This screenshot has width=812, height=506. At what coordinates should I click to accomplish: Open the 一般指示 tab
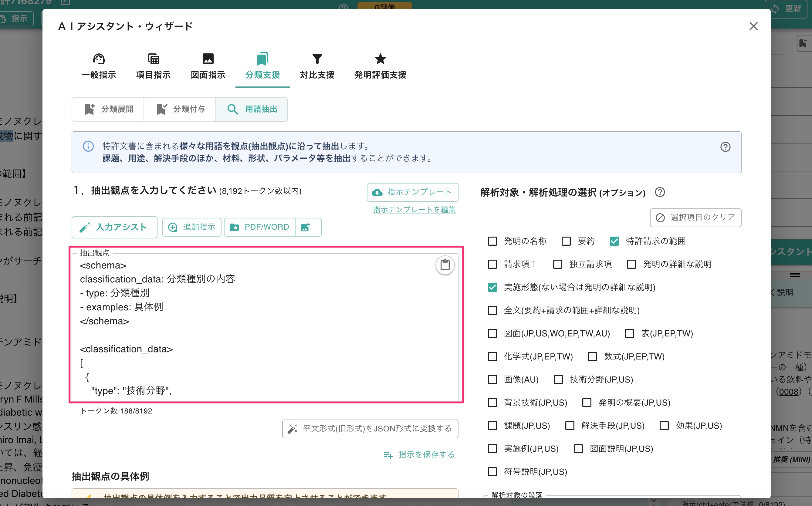coord(99,67)
